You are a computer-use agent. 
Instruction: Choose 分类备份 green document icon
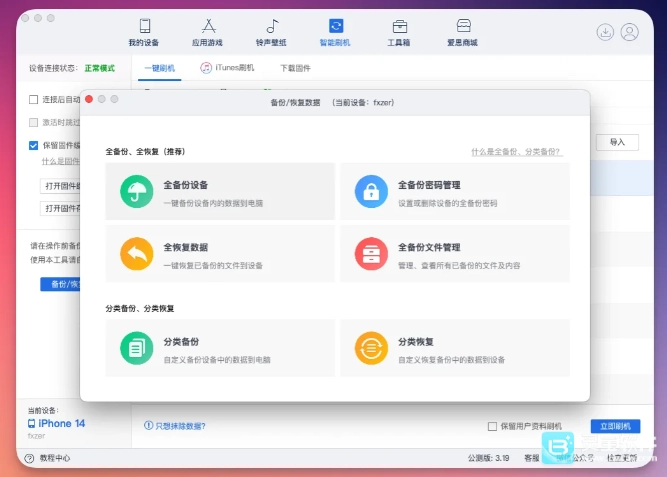coord(136,348)
